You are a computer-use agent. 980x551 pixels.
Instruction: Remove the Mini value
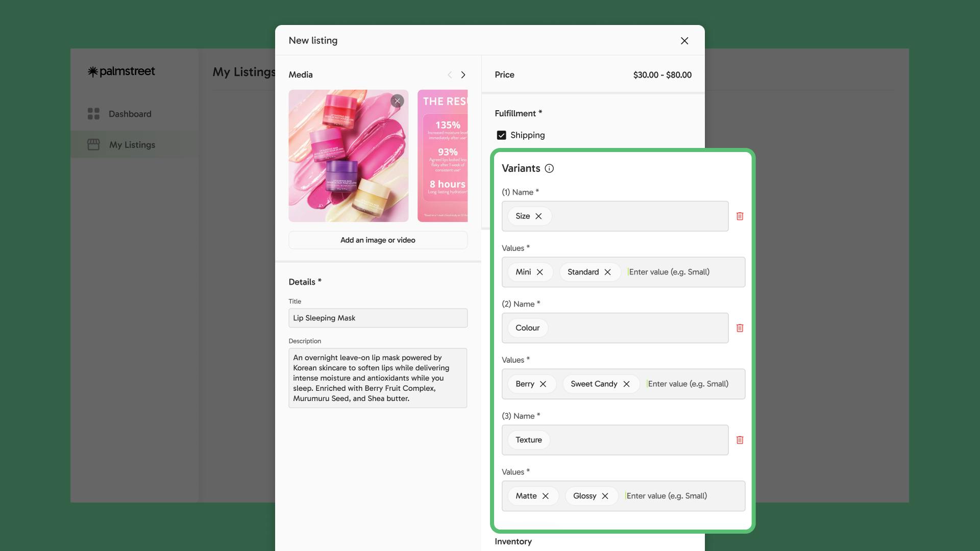pos(540,272)
